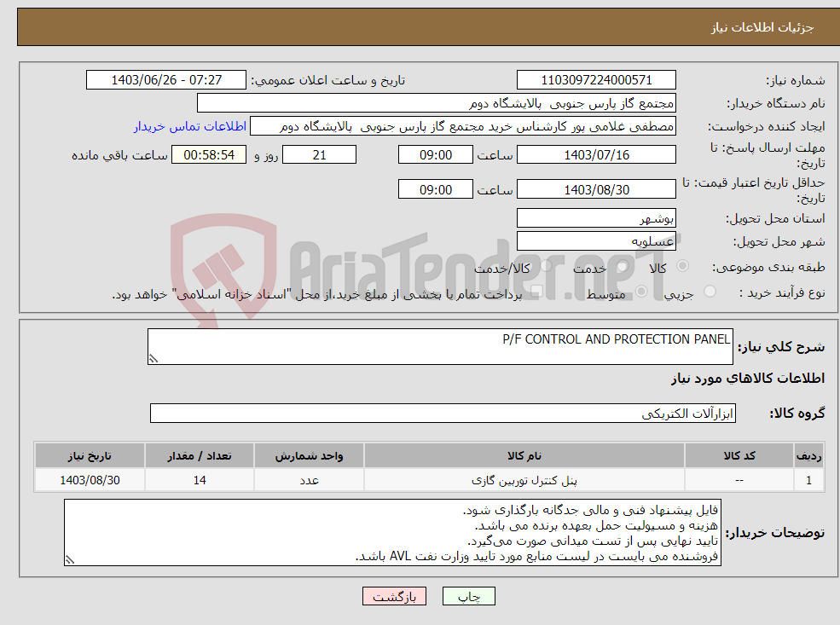The image size is (840, 625).
Task: Click the buyer organization name field
Action: click(x=437, y=103)
